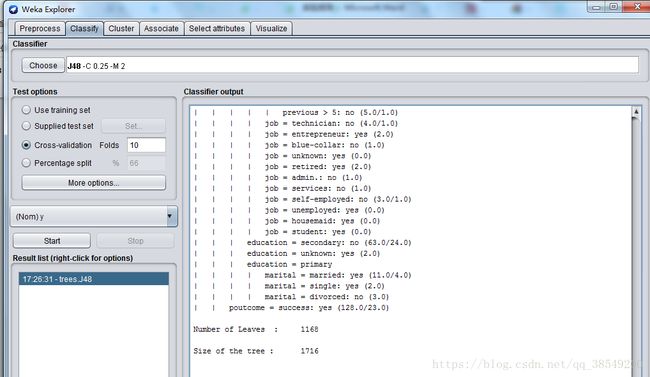Click the line 'education = unknown: yes (2.0)'
Viewport: 650px width, 377px height.
tap(313, 253)
